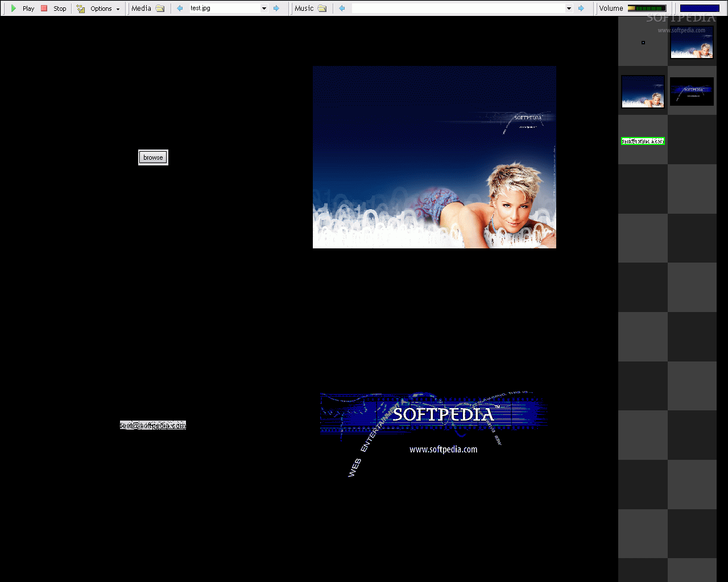
Task: Go to previous media file arrow
Action: [180, 9]
